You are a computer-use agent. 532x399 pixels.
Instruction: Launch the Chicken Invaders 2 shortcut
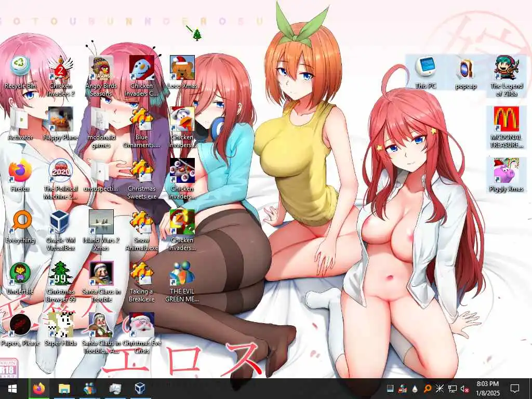coord(60,76)
